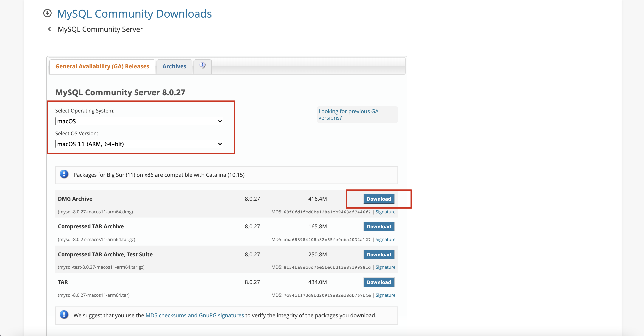The height and width of the screenshot is (336, 644).
Task: Open the Select Operating System dropdown
Action: (x=139, y=121)
